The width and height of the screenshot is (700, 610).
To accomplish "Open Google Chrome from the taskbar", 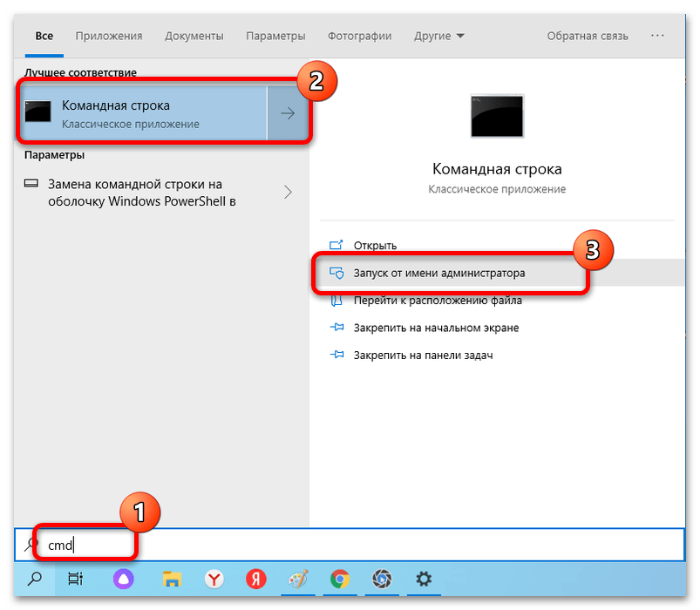I will pyautogui.click(x=340, y=579).
